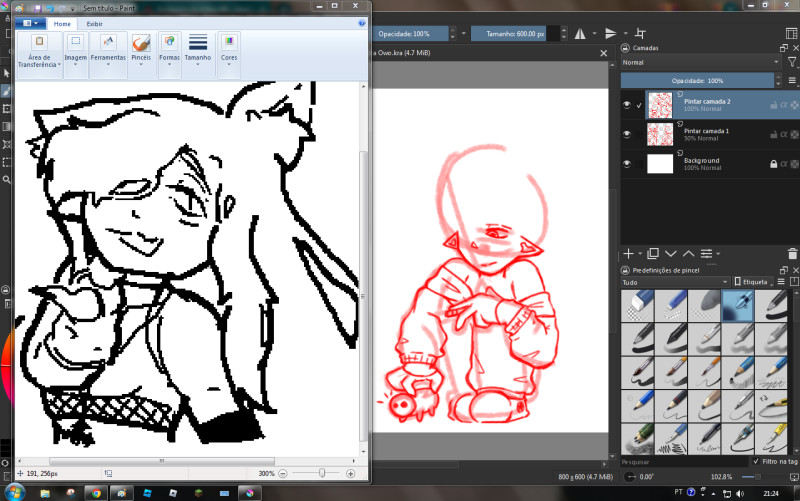Move layer down with the down arrow

tap(670, 254)
